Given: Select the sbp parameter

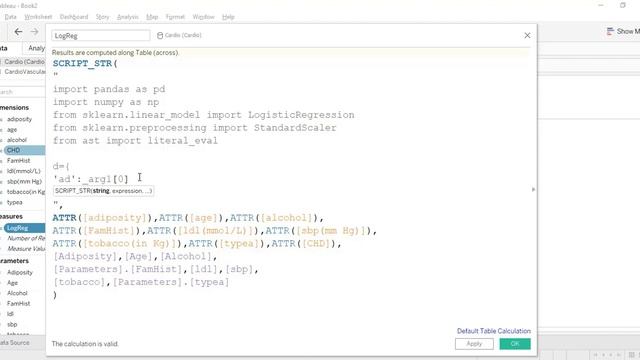Looking at the screenshot, I should pyautogui.click(x=12, y=324).
